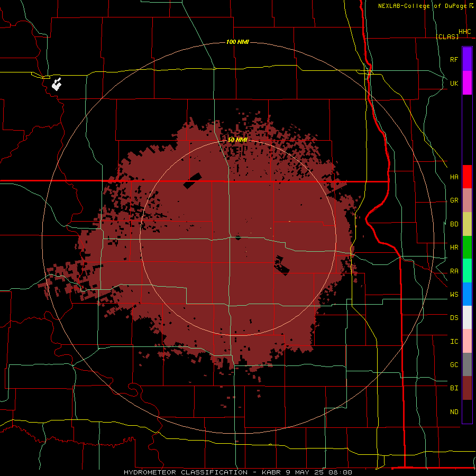Click the black radar site dot at center
This screenshot has width=476, height=476.
[x=238, y=237]
